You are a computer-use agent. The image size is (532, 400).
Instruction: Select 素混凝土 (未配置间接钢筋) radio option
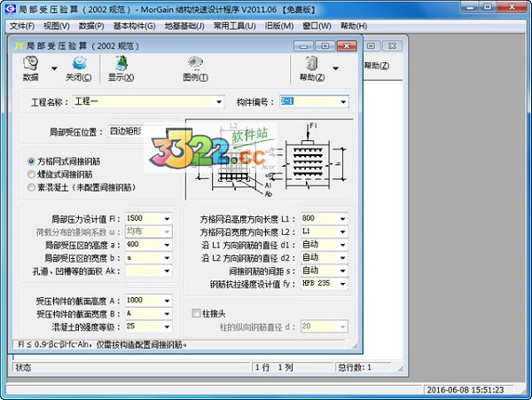pyautogui.click(x=31, y=187)
